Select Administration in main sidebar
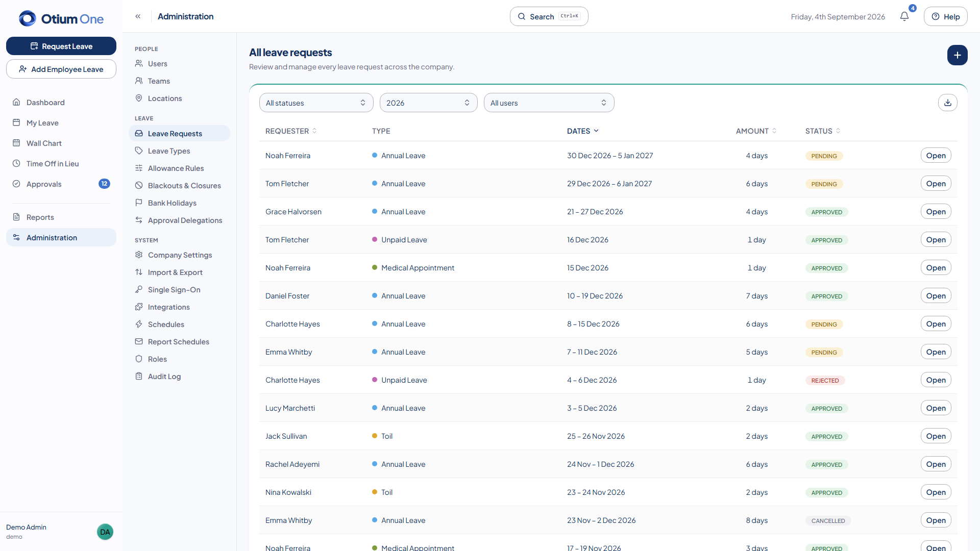This screenshot has width=980, height=551. (61, 237)
